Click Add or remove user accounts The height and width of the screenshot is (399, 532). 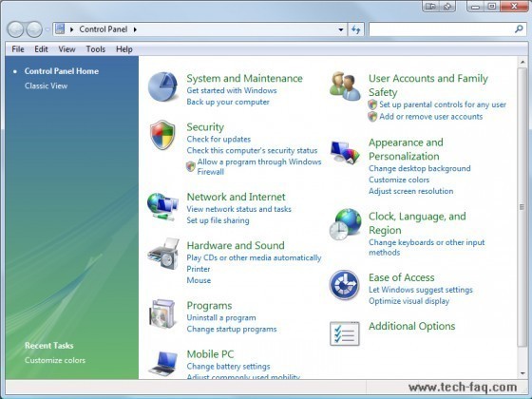(431, 117)
